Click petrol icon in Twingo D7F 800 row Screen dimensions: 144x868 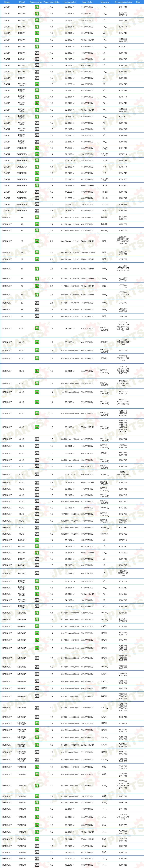pyautogui.click(x=37, y=809)
